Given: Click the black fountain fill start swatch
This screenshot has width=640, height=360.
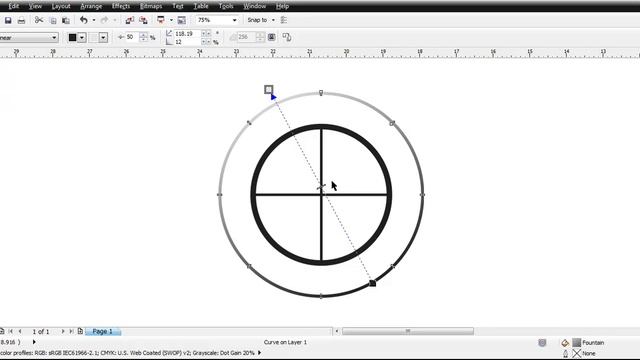Looking at the screenshot, I should pos(72,38).
